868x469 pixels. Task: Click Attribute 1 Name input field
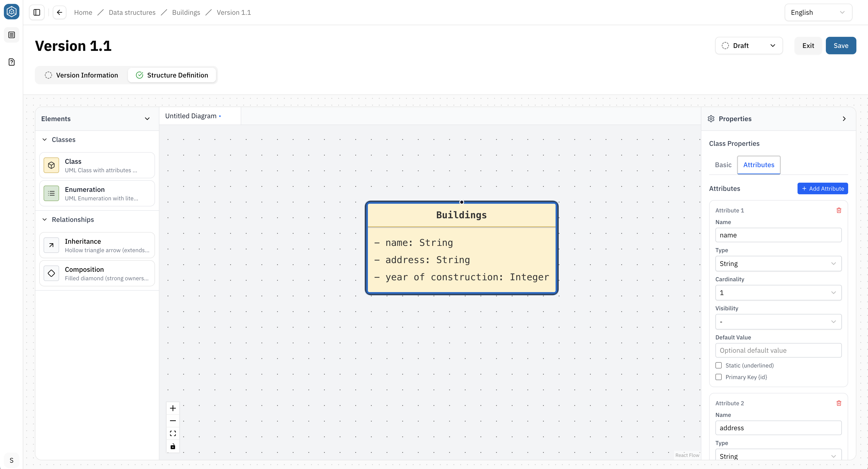(778, 235)
